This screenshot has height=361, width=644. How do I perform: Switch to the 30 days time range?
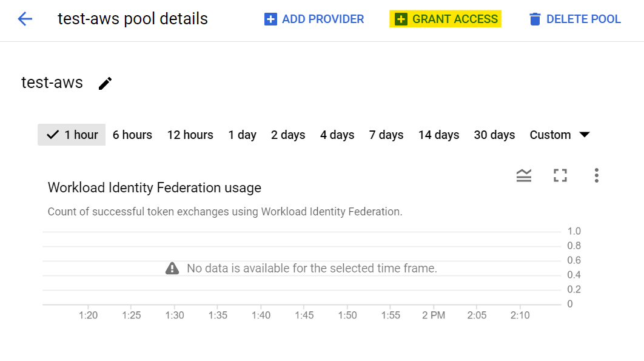[494, 135]
